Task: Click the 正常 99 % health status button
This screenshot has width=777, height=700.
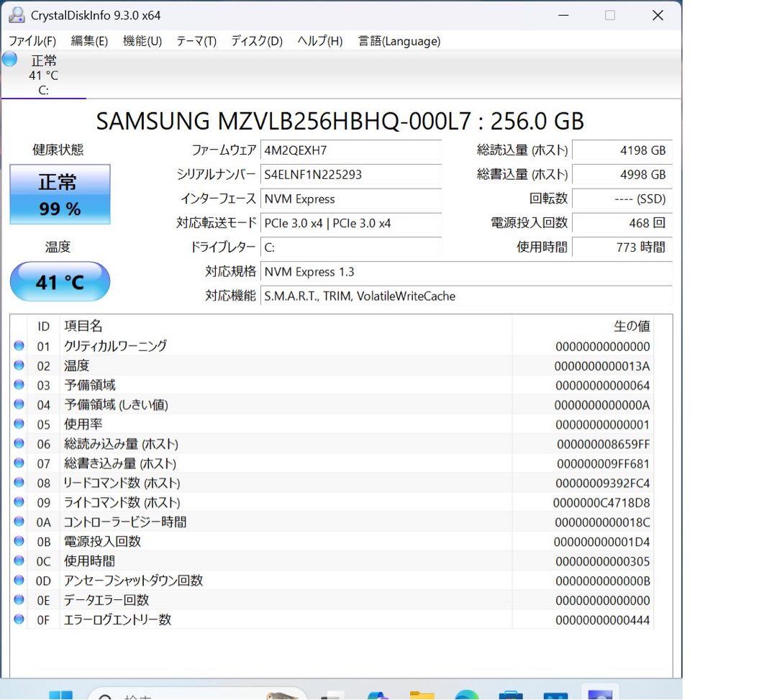Action: pos(60,194)
